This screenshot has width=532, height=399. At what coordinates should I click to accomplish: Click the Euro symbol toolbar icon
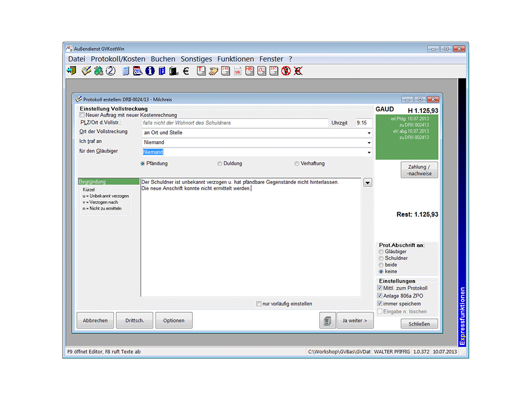(186, 71)
